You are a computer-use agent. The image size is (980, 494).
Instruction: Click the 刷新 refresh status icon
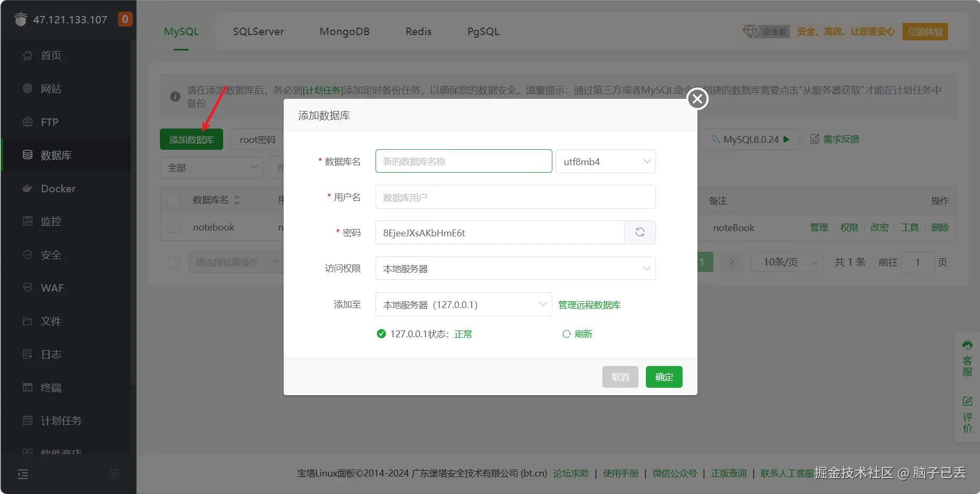coord(567,334)
